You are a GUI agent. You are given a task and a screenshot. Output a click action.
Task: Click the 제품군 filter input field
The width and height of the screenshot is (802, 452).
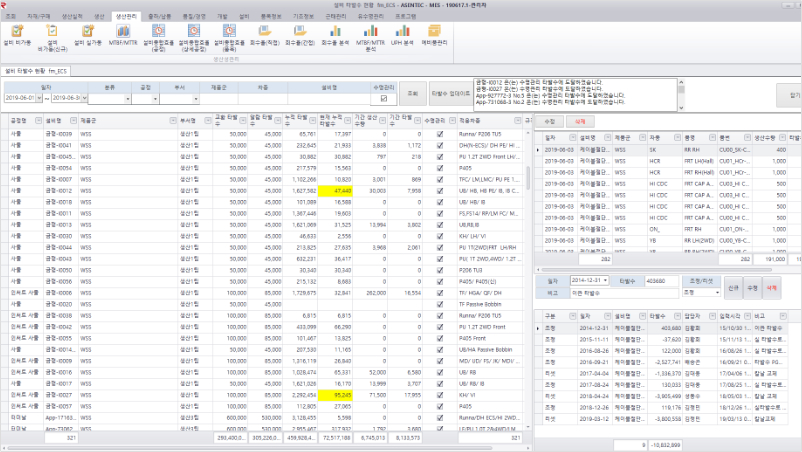tap(218, 99)
